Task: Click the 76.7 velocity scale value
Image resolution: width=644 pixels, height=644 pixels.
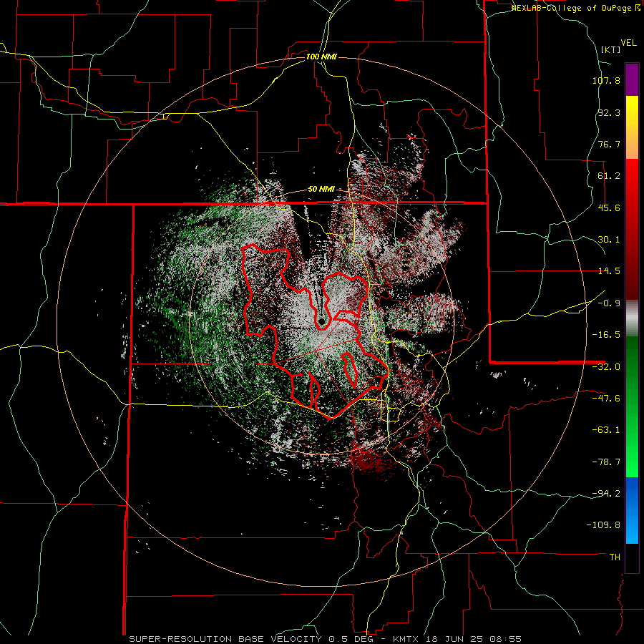Action: (x=609, y=144)
